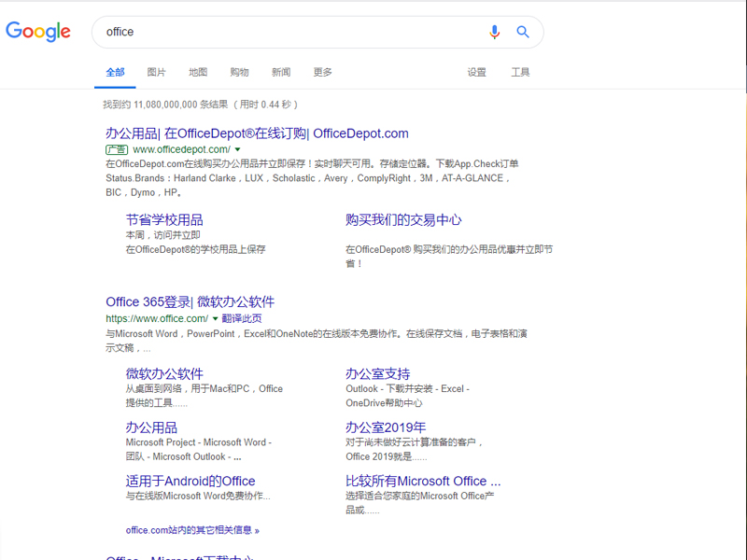Switch to the 图片 tab

156,72
